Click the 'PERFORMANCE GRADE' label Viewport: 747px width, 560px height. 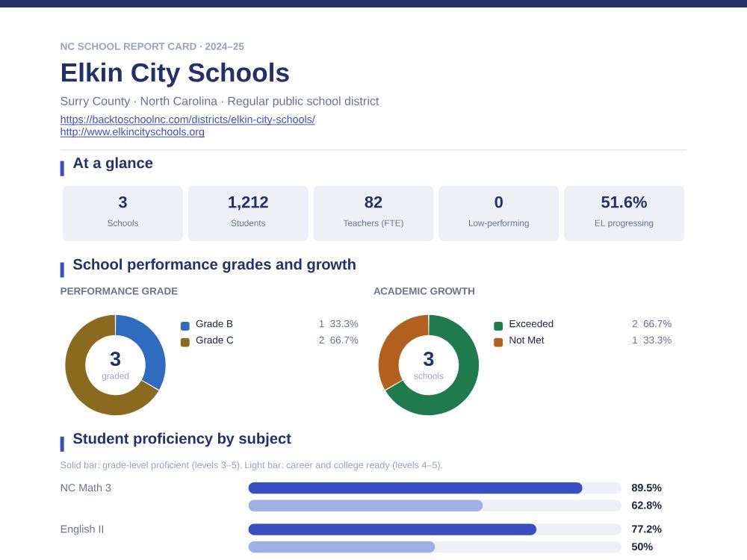click(x=119, y=291)
